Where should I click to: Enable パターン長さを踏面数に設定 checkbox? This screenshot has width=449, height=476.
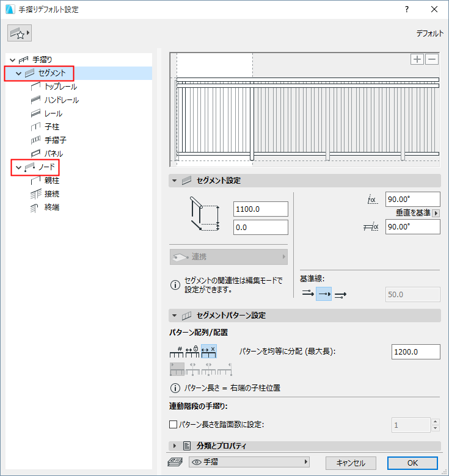[173, 424]
